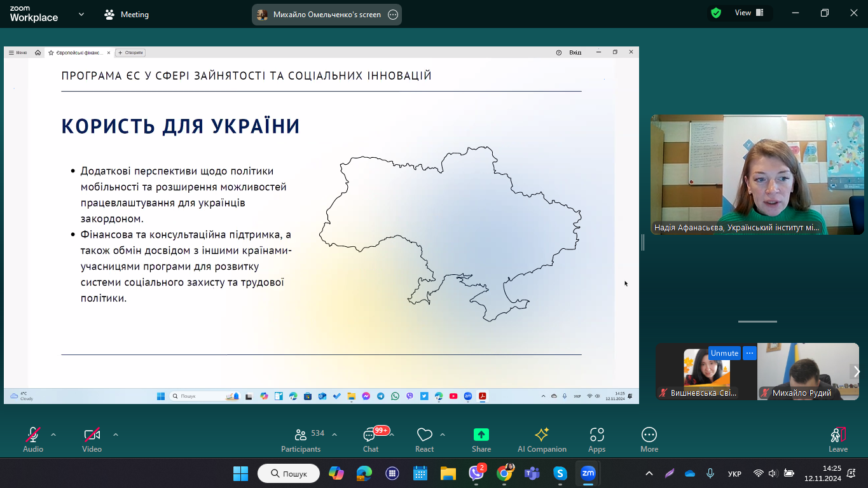Image resolution: width=868 pixels, height=488 pixels.
Task: Click the encryption shield icon
Action: (x=716, y=13)
